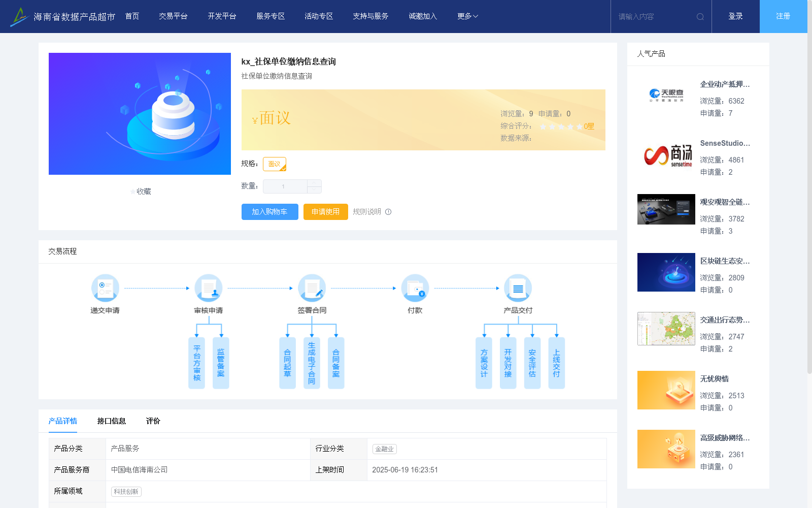Screen dimensions: 812x508
Task: Click the 合同备案 flow box
Action: [336, 363]
